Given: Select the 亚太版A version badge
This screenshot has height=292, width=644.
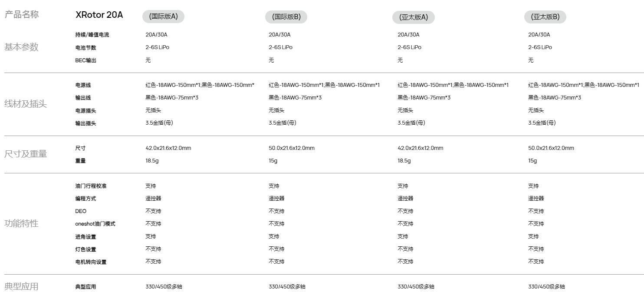Looking at the screenshot, I should click(413, 17).
